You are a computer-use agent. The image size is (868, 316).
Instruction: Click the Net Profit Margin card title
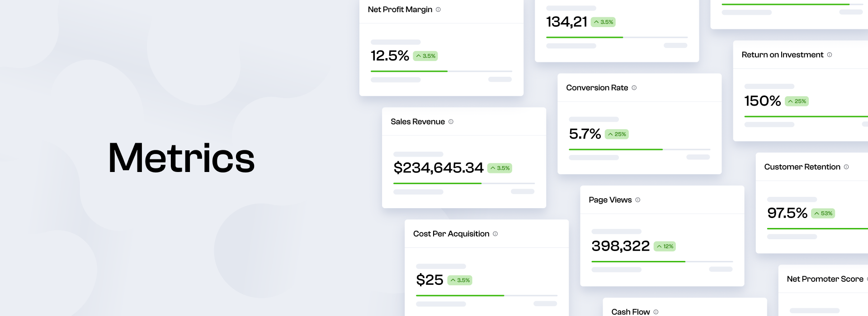tap(400, 9)
